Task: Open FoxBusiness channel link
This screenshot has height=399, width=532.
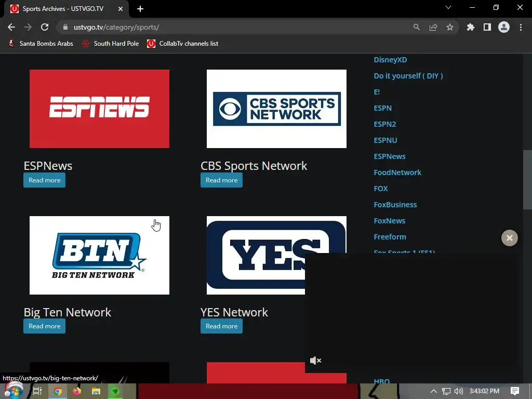Action: [x=395, y=205]
